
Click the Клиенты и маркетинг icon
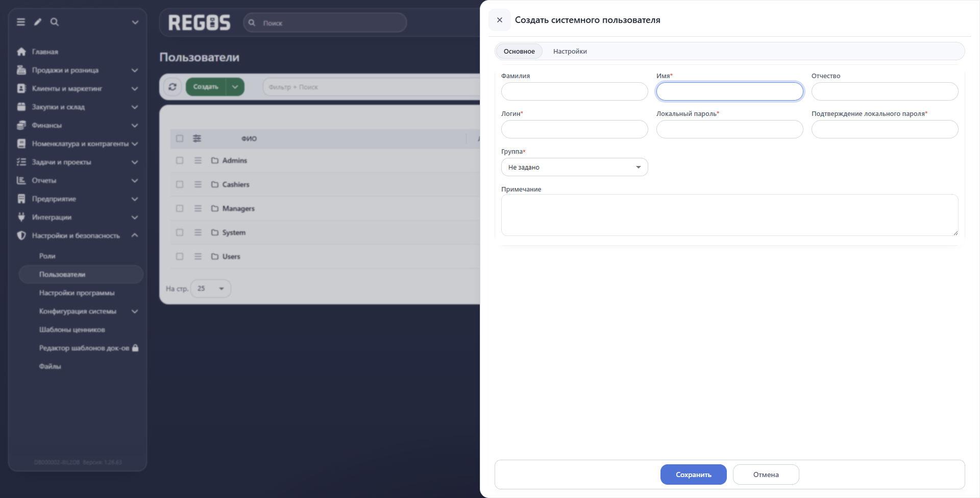point(21,88)
